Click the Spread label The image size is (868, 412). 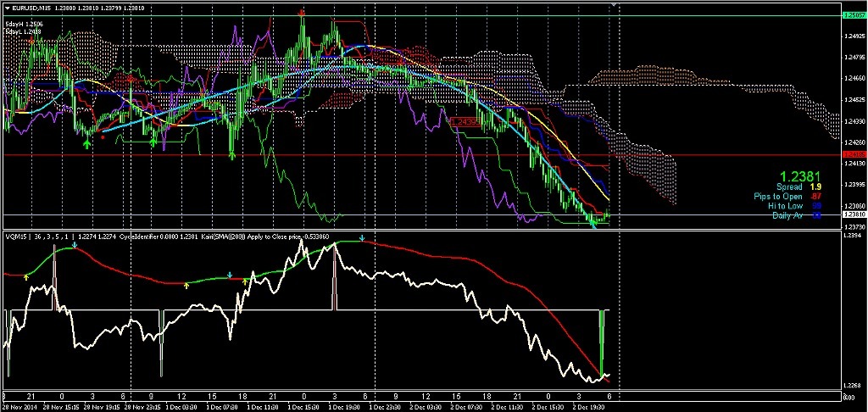(789, 187)
